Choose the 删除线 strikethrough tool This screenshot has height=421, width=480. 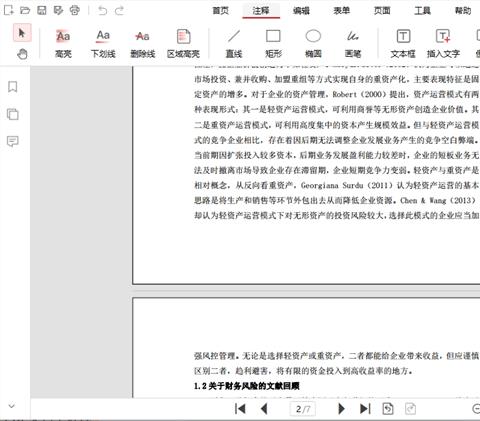point(143,44)
